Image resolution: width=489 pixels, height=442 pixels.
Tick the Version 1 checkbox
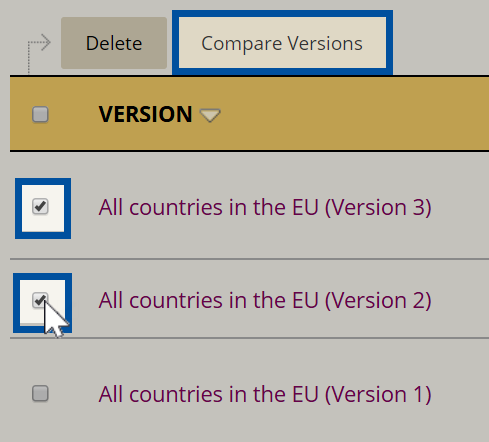40,394
